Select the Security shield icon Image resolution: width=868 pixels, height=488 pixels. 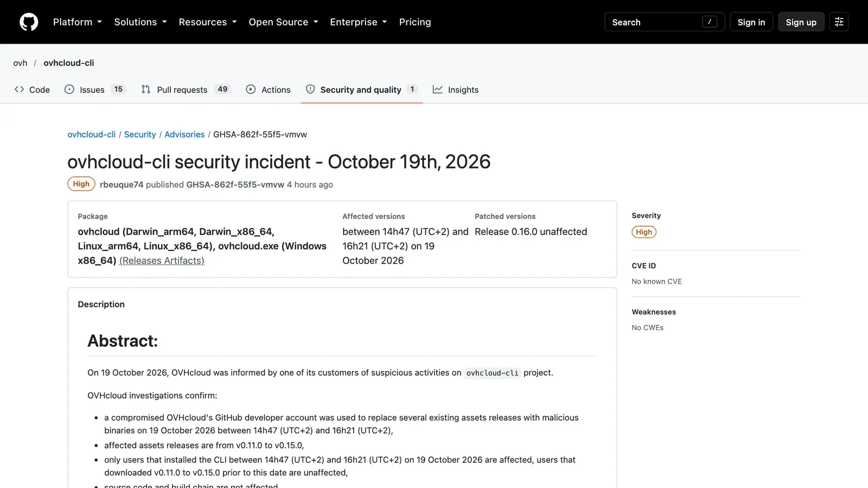tap(310, 89)
